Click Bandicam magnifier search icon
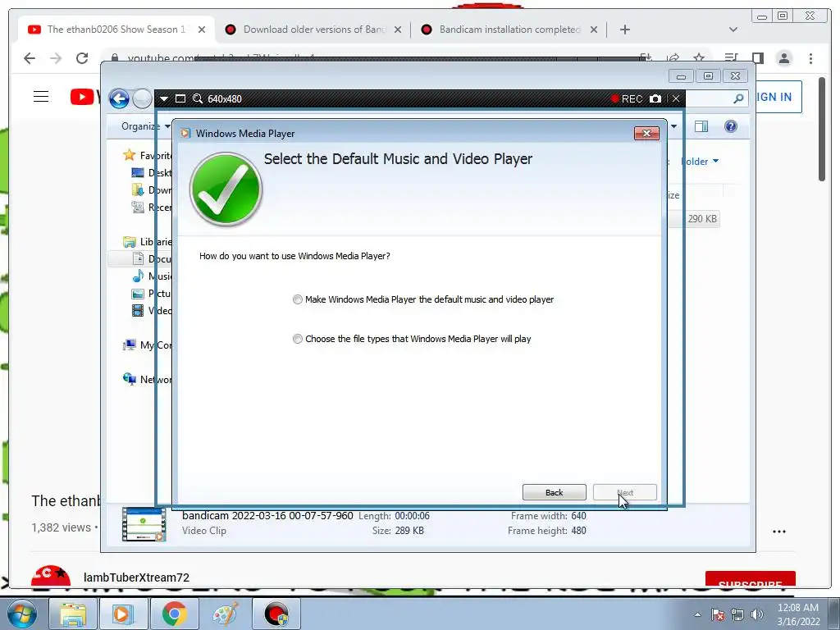This screenshot has height=630, width=840. (x=198, y=98)
